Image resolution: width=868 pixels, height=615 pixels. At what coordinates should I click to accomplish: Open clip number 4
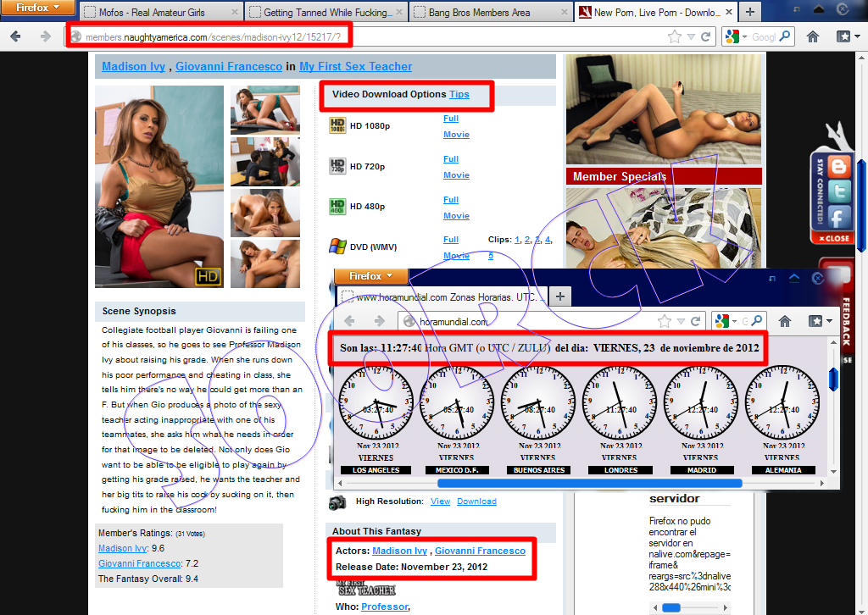548,240
